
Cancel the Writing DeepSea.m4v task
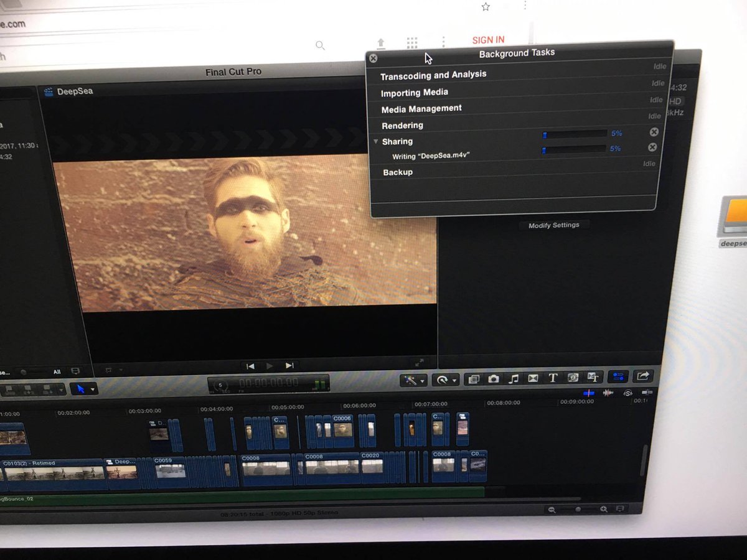[x=652, y=147]
